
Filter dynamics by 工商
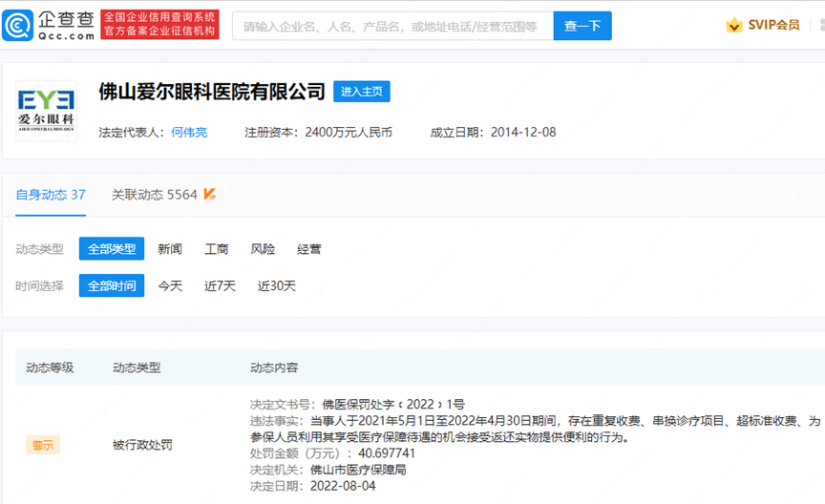[216, 249]
